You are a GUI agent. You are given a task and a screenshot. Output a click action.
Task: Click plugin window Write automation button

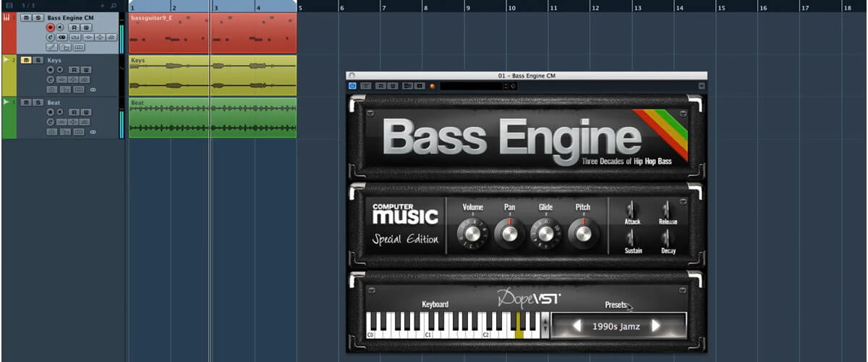pyautogui.click(x=393, y=86)
